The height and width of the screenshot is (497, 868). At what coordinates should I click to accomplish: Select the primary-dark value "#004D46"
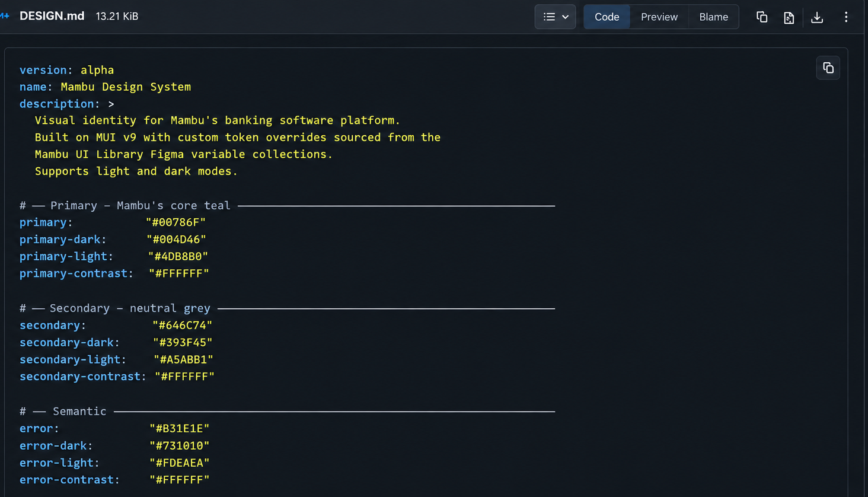[177, 240]
